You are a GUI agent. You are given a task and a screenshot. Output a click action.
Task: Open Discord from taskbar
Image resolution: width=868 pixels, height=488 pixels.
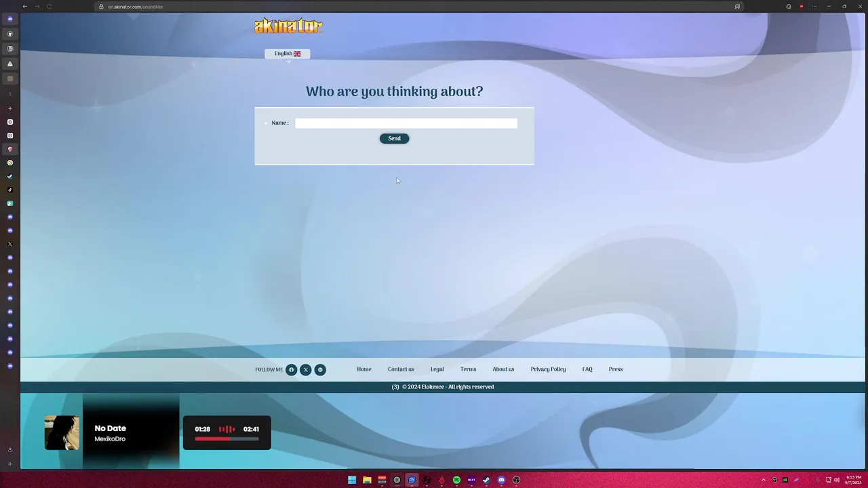point(501,480)
